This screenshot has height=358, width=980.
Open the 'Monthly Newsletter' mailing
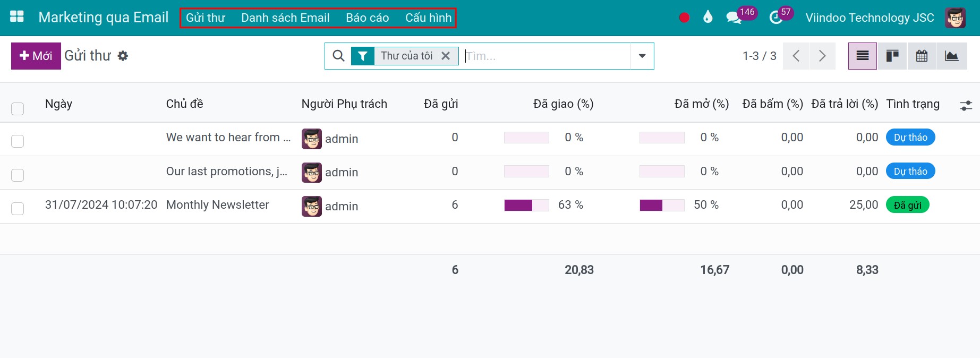coord(218,205)
